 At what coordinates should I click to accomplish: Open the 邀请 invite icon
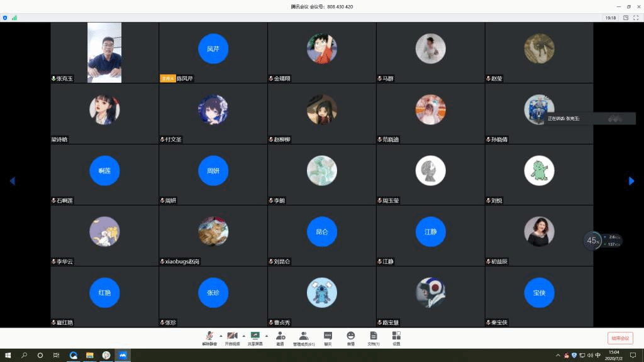tap(280, 338)
